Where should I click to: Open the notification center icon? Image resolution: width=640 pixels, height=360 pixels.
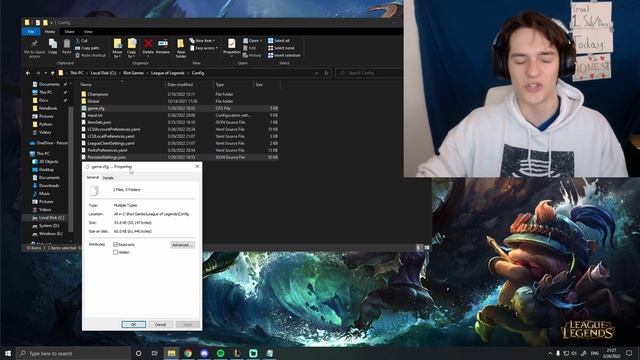(629, 353)
